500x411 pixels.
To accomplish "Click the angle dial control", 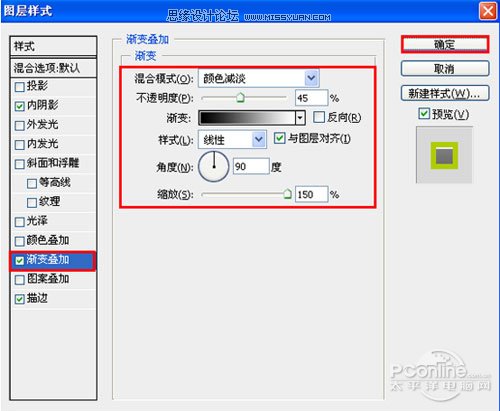I will (214, 166).
